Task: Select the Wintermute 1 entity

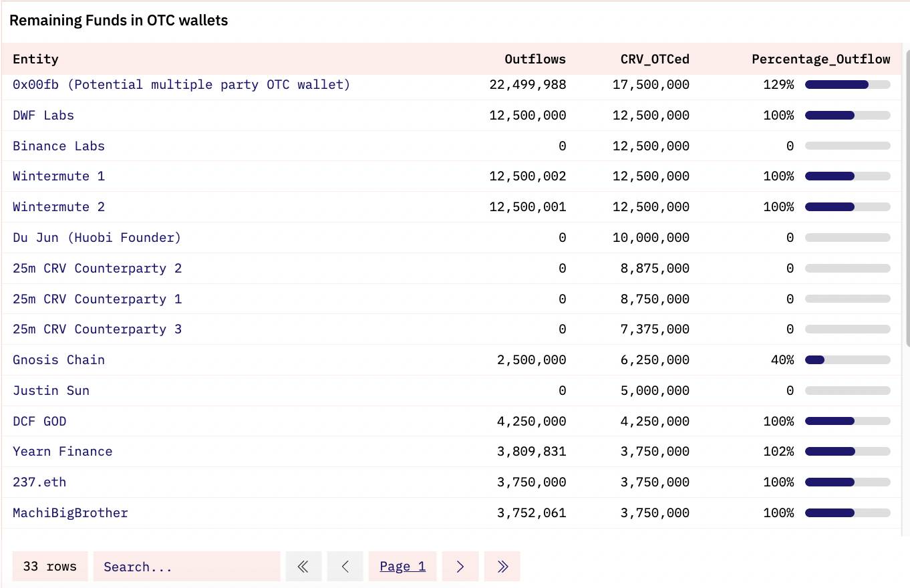Action: coord(59,176)
